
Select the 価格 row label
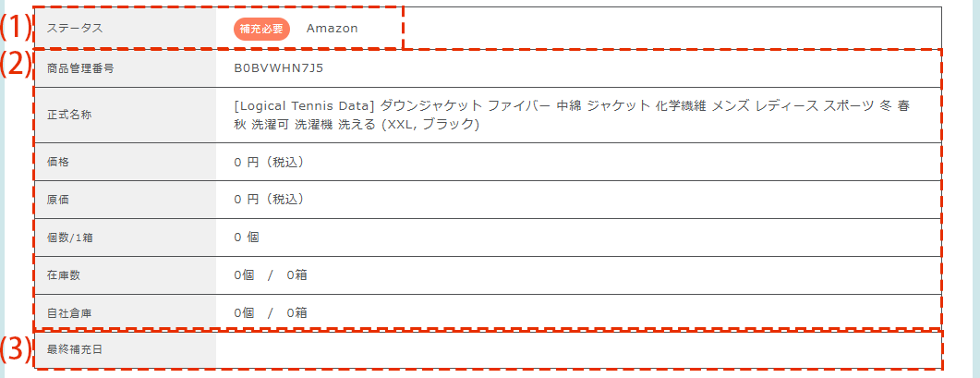(58, 162)
